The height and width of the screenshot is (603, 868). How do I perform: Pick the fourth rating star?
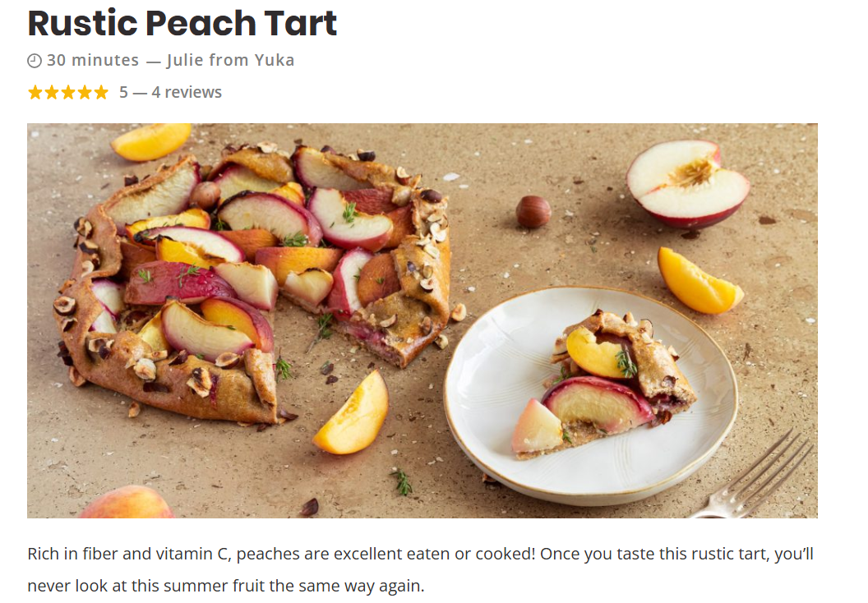[x=85, y=92]
